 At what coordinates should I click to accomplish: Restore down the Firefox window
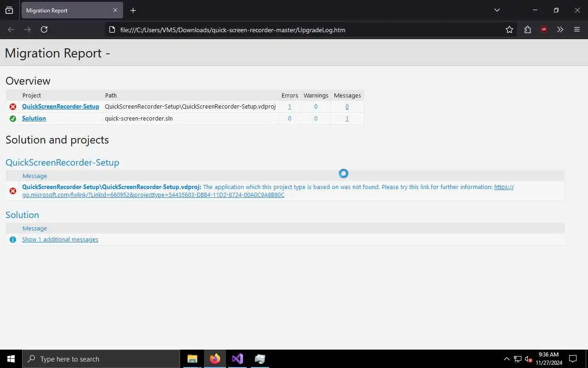556,10
